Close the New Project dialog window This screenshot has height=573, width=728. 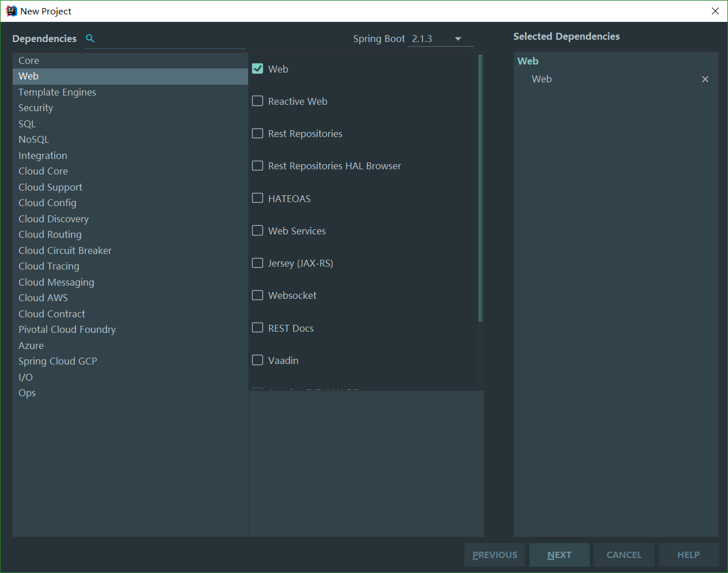[715, 11]
